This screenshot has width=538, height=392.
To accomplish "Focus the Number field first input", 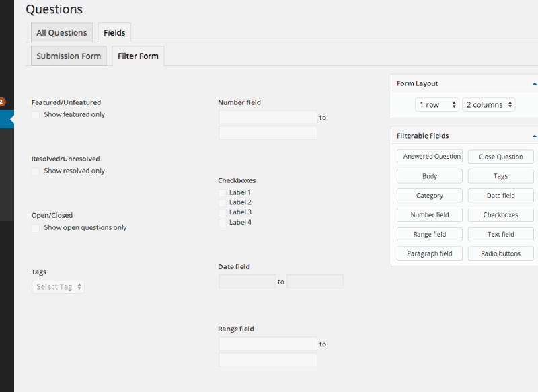I will 268,118.
